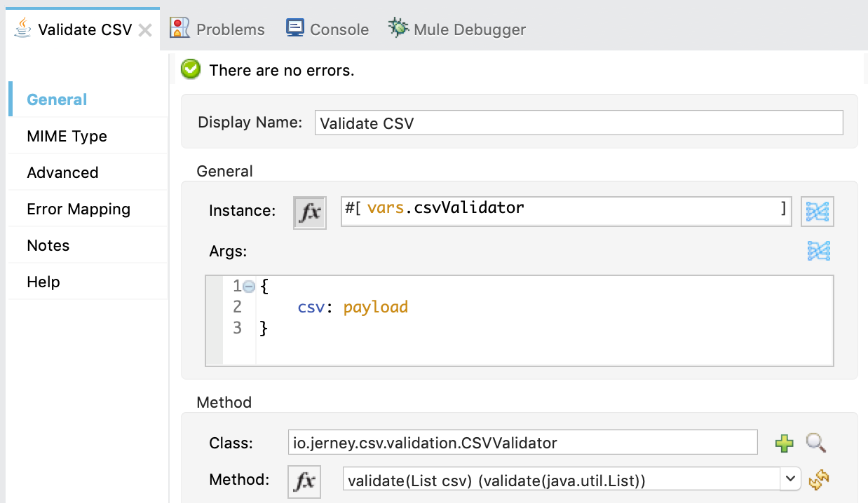Viewport: 868px width, 503px height.
Task: Collapse the Args code block on line 1
Action: pos(248,287)
